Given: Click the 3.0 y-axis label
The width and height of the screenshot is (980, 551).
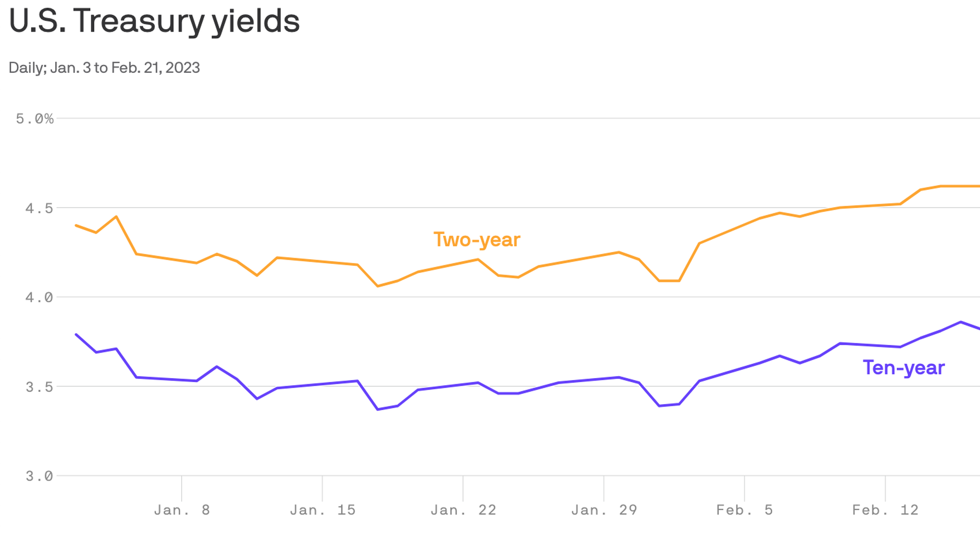Looking at the screenshot, I should pos(39,476).
